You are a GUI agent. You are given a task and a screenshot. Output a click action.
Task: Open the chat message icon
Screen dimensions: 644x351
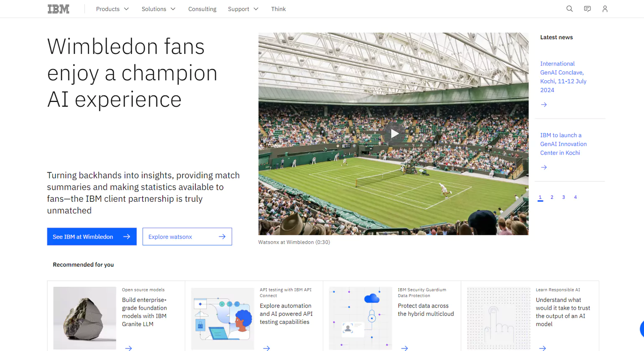[588, 9]
